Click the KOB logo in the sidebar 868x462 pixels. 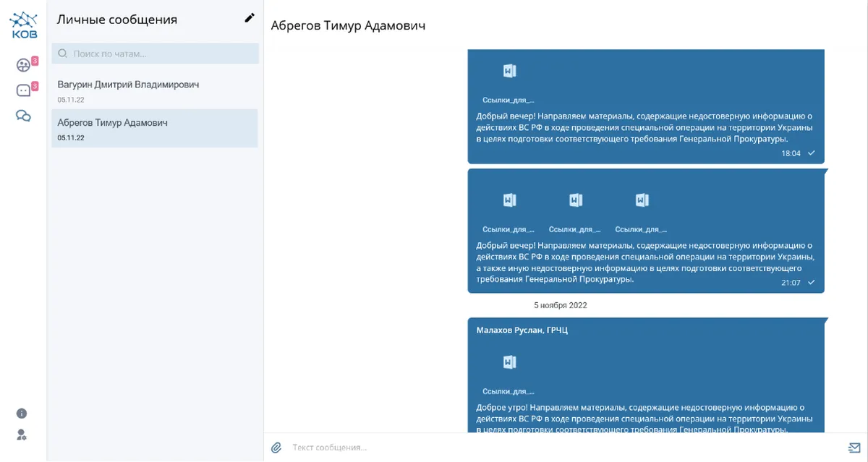click(23, 25)
